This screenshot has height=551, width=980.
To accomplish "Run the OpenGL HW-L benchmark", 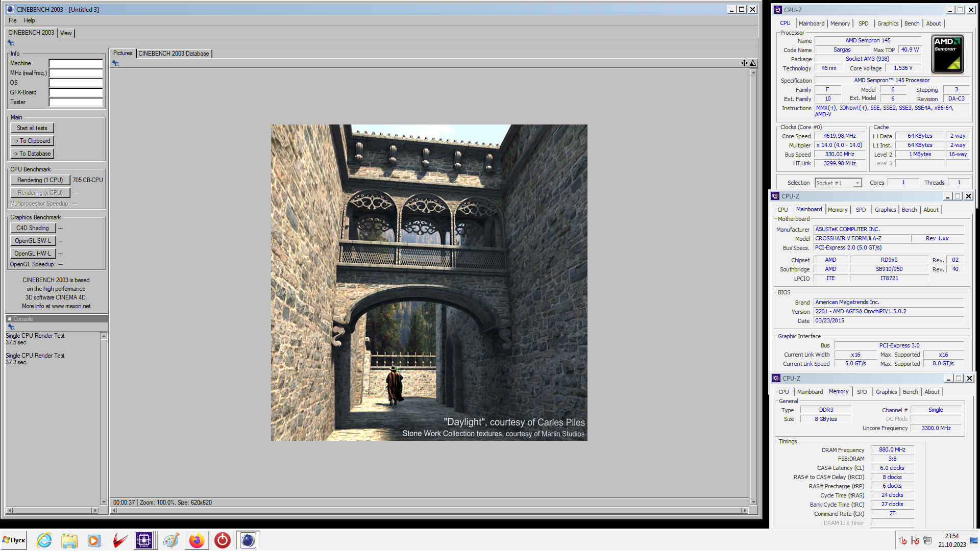I will click(33, 254).
